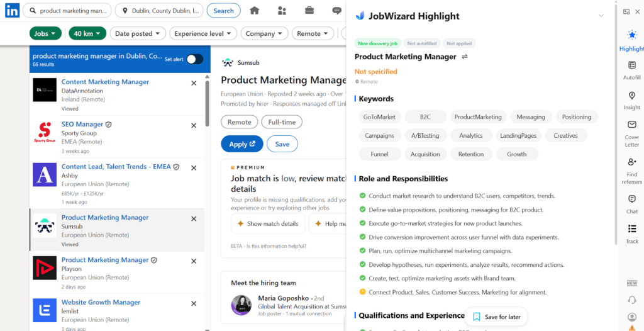Image resolution: width=644 pixels, height=331 pixels.
Task: Open the LinkedIn Jobs briefcase icon
Action: 309,11
